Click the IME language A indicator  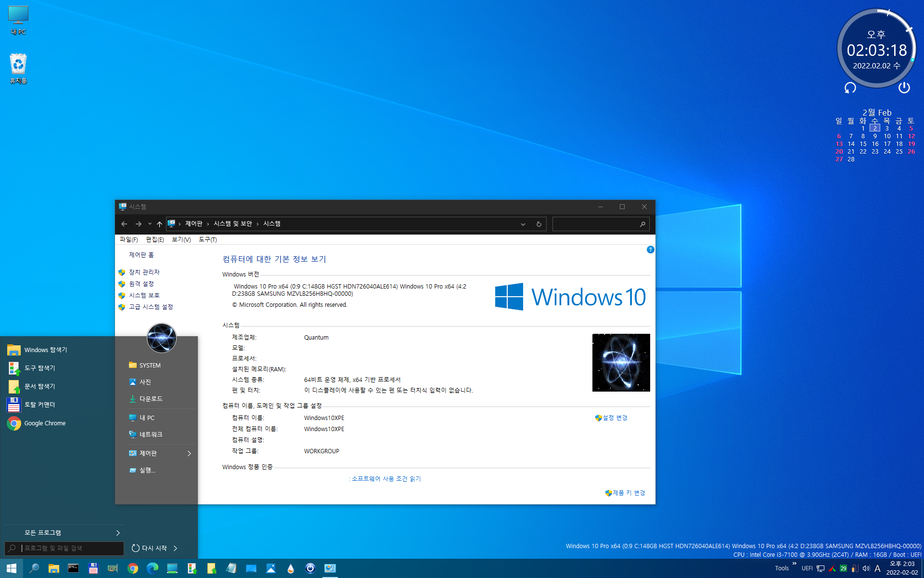[x=877, y=568]
